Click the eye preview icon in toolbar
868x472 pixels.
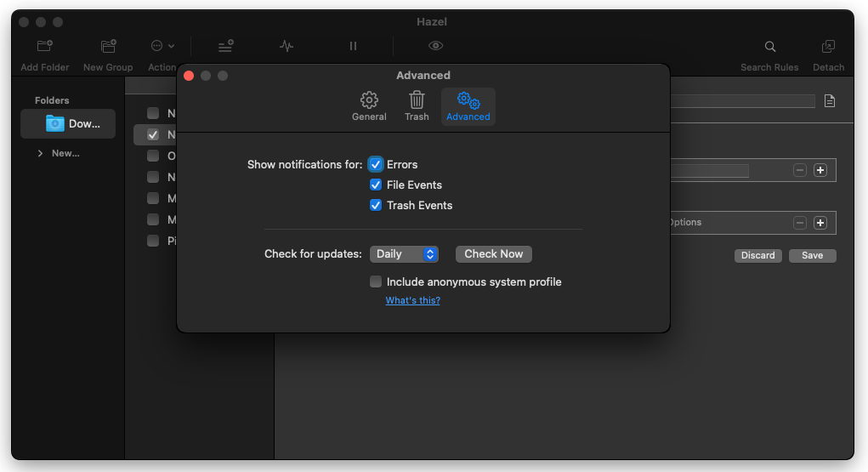click(435, 46)
